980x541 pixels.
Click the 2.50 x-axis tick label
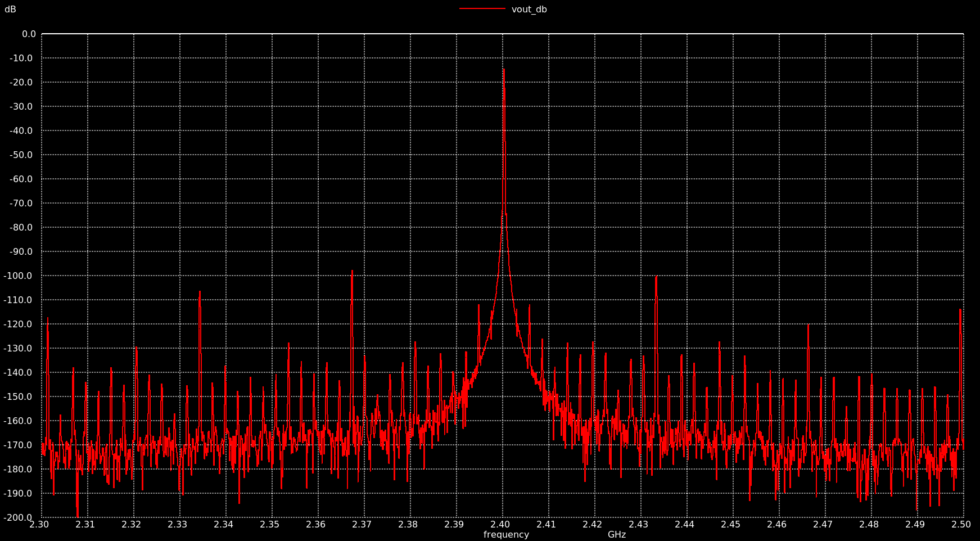(x=961, y=525)
